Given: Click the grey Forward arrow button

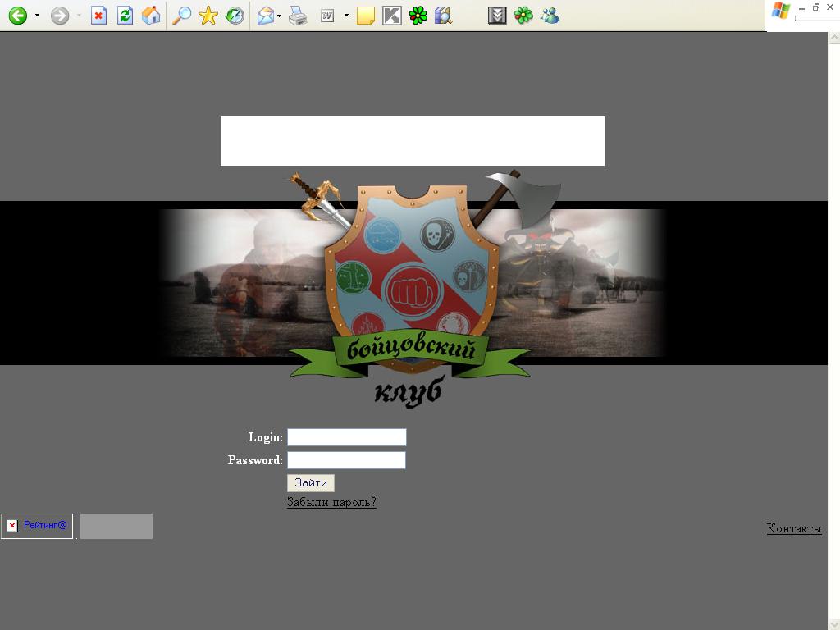Looking at the screenshot, I should tap(60, 16).
